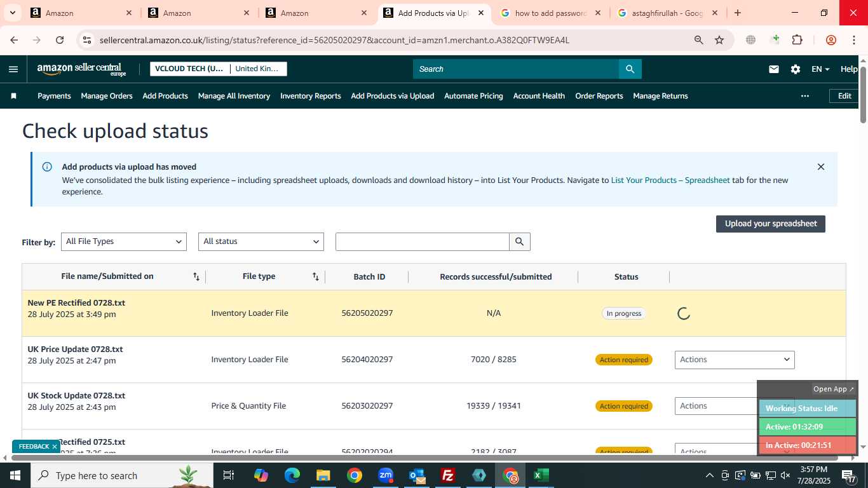Bookmark this page with star icon
Image resolution: width=868 pixels, height=488 pixels.
pyautogui.click(x=719, y=40)
